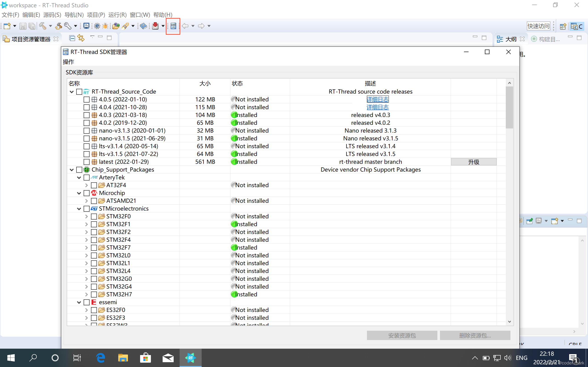The height and width of the screenshot is (367, 588).
Task: Click the blue terminal monitor icon
Action: 86,26
